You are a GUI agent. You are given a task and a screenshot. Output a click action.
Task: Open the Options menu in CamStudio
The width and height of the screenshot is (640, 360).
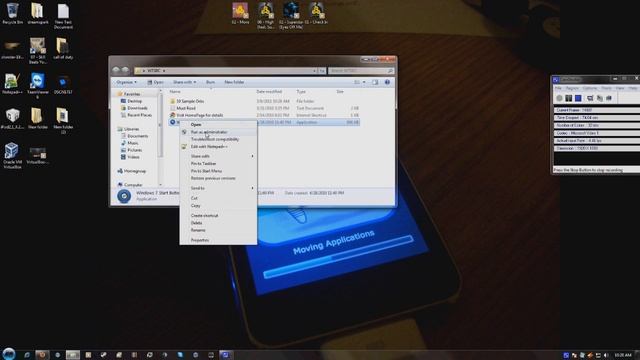pyautogui.click(x=589, y=88)
